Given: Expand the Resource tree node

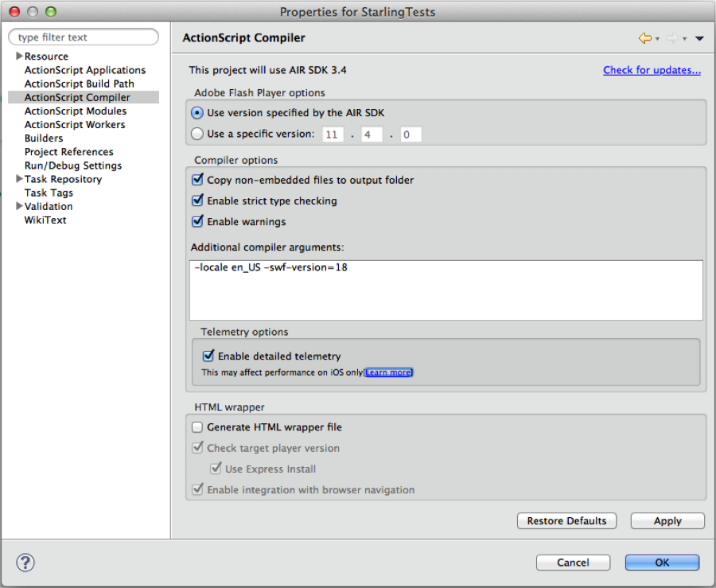Looking at the screenshot, I should [x=19, y=56].
